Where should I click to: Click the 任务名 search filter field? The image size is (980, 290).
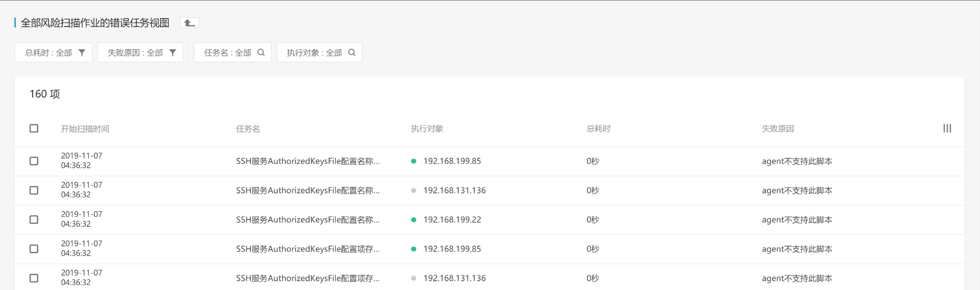point(228,53)
